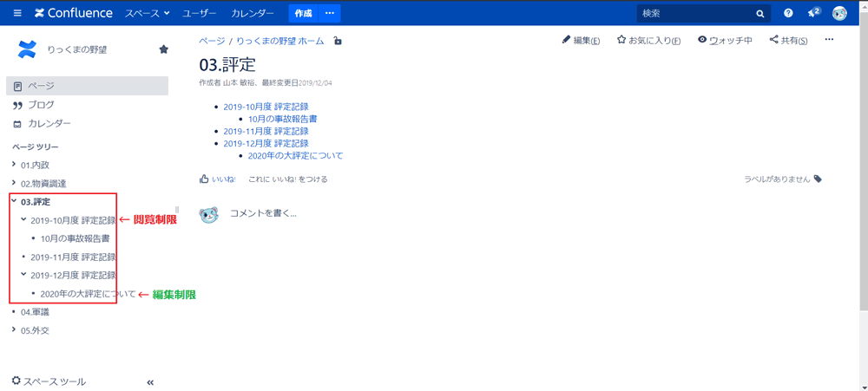The height and width of the screenshot is (391, 868).
Task: Click the 作成 create button
Action: click(303, 13)
